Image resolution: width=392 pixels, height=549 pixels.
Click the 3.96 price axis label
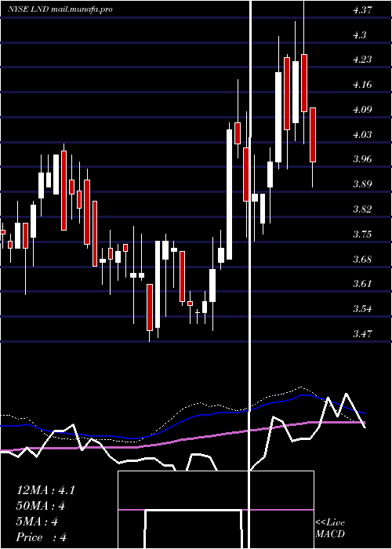(x=362, y=159)
